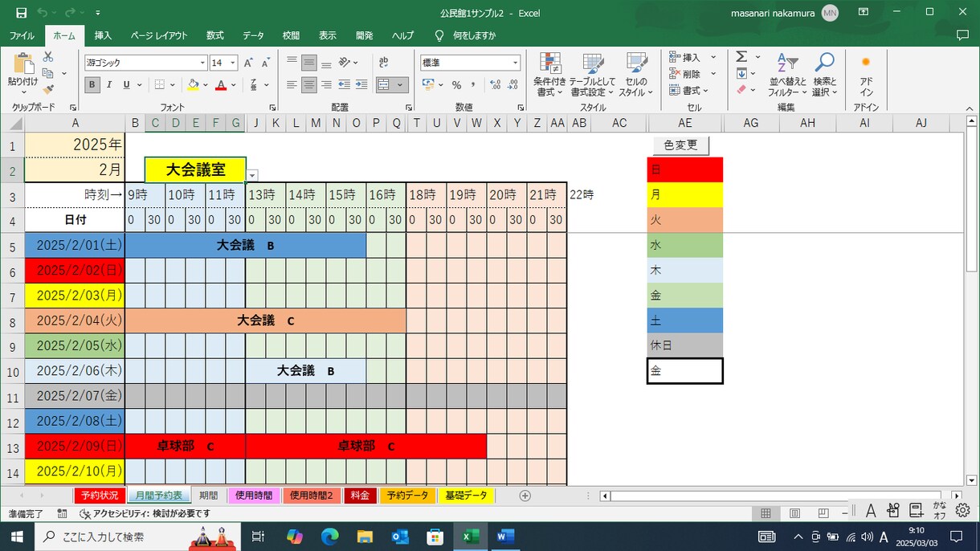980x551 pixels.
Task: Toggle merge and center button
Action: 384,84
